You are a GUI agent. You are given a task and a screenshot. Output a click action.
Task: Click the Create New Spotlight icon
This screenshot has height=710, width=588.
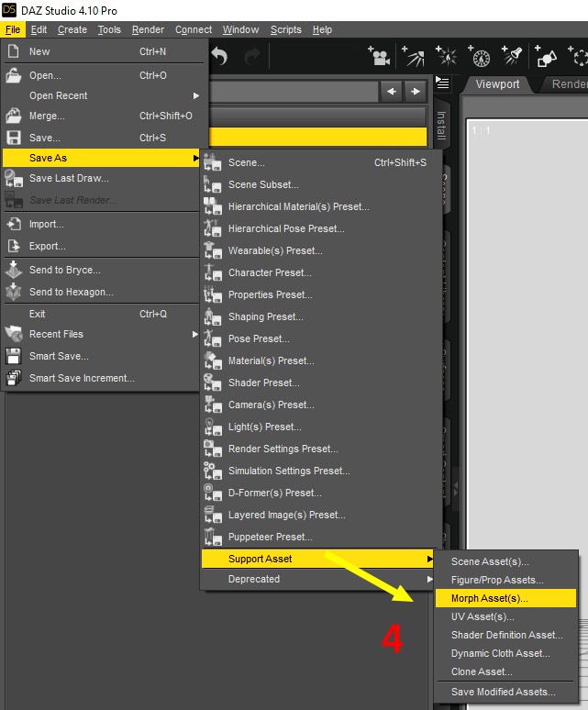(x=512, y=57)
